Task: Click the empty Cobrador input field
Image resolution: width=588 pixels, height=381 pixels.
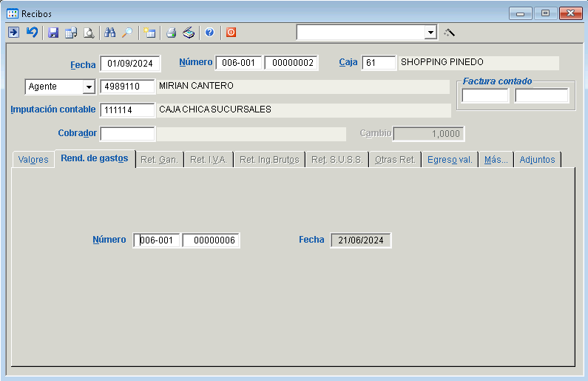Action: [x=127, y=134]
